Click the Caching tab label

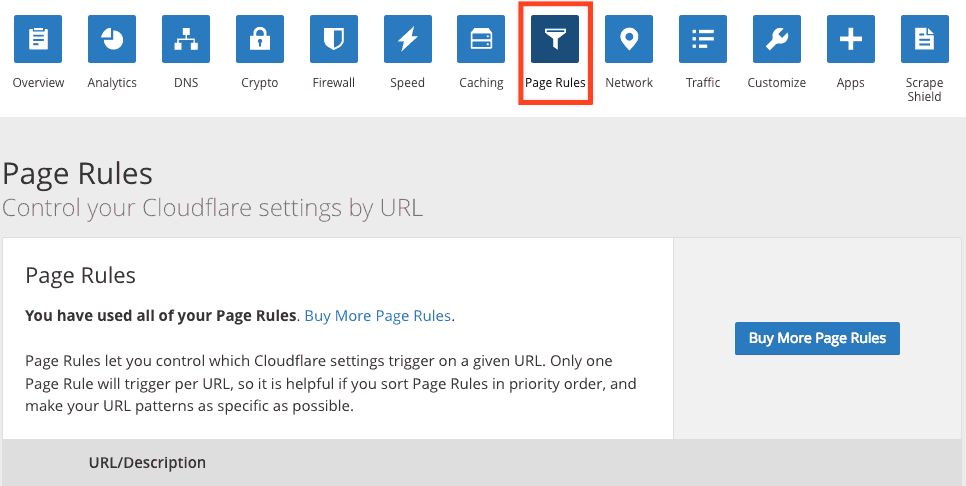tap(481, 83)
